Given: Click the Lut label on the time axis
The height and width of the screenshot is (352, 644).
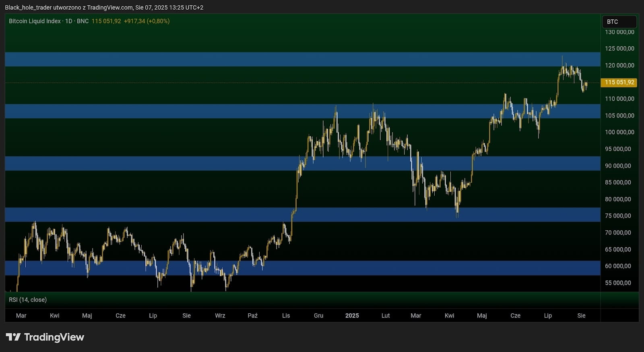Looking at the screenshot, I should click(386, 316).
